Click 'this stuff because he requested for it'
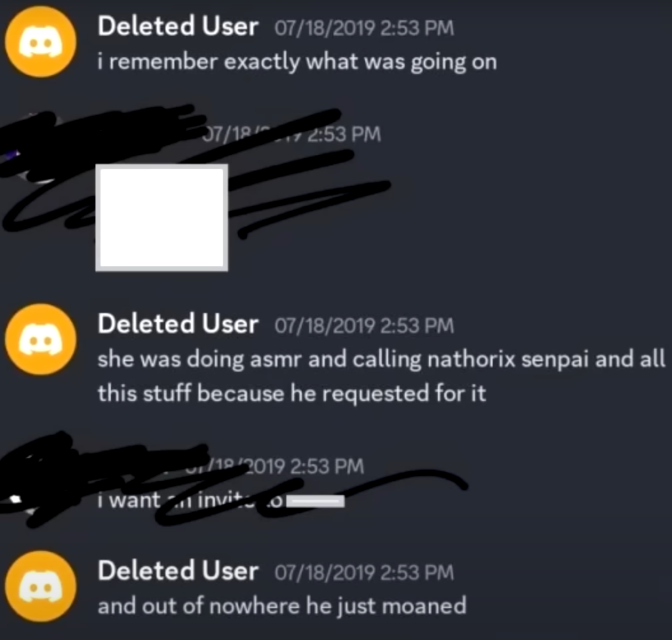 pyautogui.click(x=292, y=393)
